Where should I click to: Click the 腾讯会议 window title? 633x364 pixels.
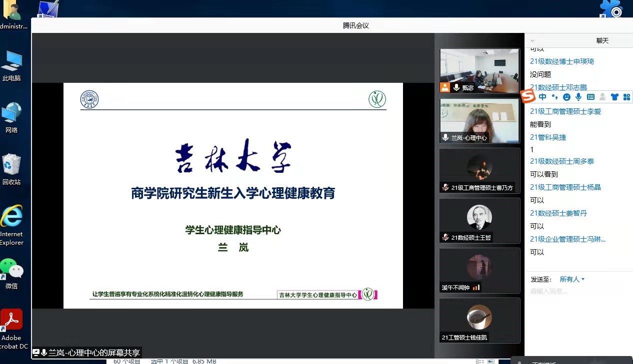click(356, 25)
